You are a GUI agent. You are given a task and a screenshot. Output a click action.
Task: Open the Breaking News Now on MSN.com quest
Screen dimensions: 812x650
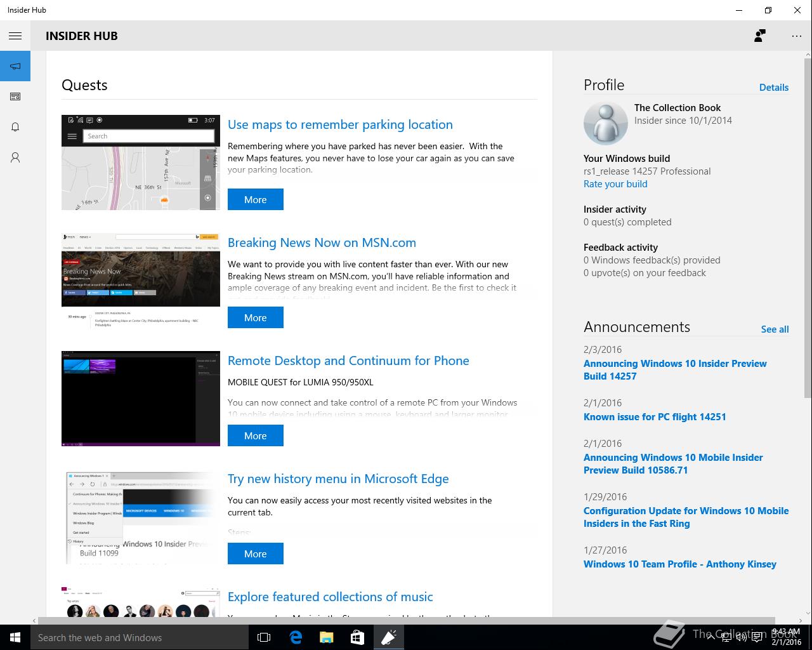(322, 242)
